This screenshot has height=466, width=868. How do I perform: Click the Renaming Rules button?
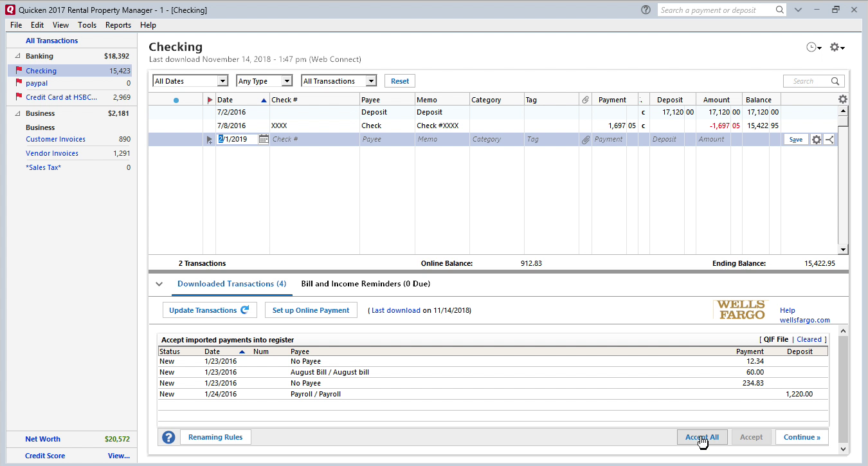tap(215, 437)
